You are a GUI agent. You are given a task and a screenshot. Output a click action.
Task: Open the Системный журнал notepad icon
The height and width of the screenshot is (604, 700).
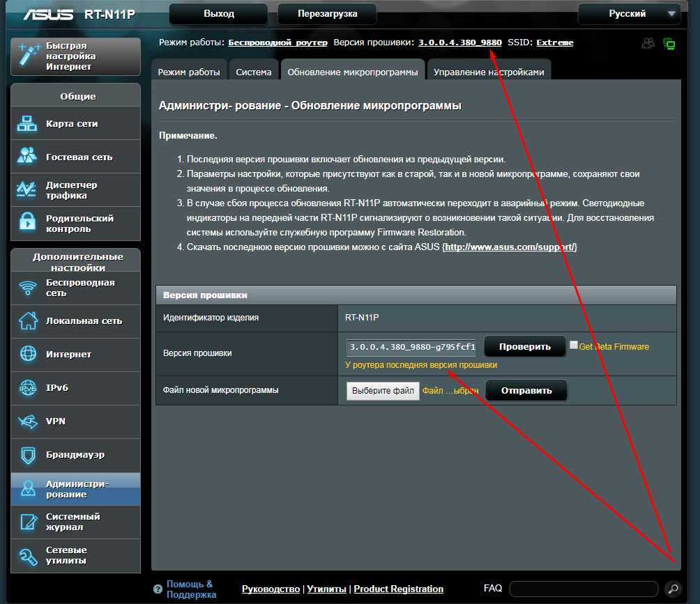click(29, 522)
